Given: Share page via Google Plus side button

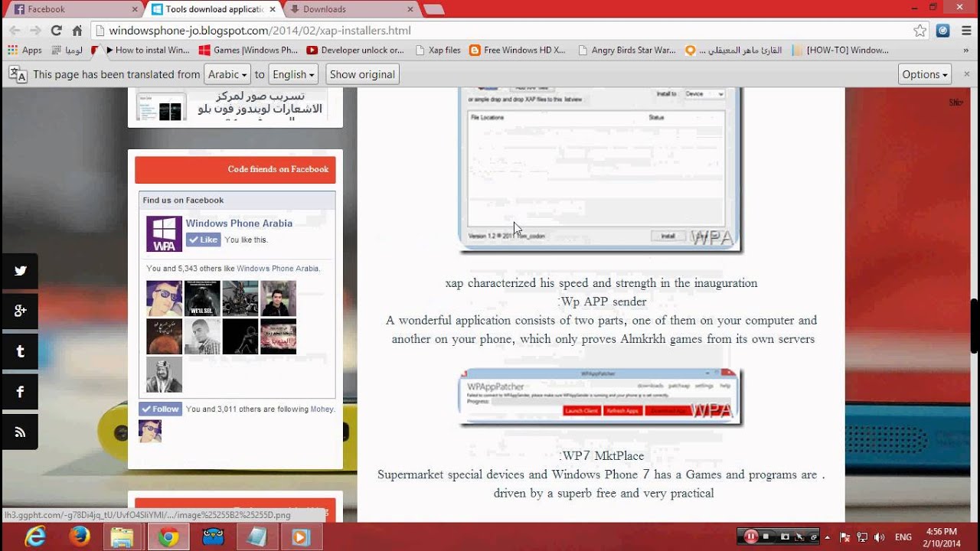Looking at the screenshot, I should [x=20, y=311].
